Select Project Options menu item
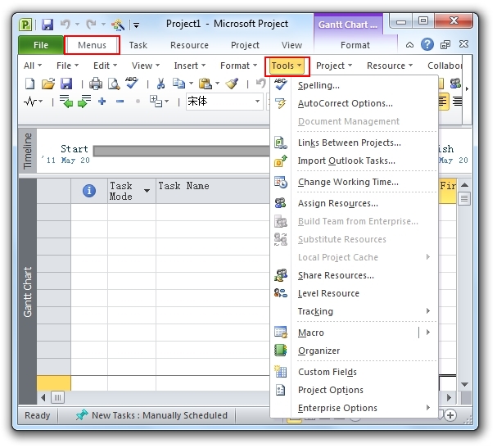497x448 pixels. click(355, 390)
